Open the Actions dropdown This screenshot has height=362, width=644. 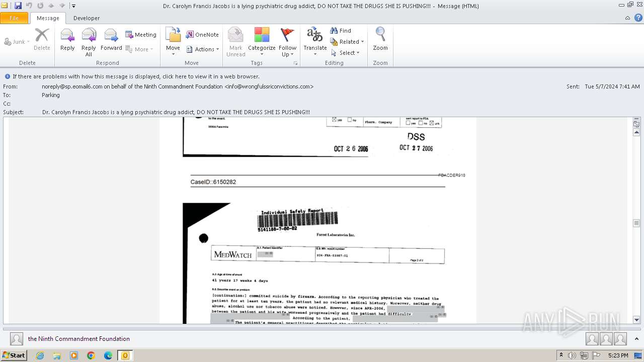tap(203, 49)
